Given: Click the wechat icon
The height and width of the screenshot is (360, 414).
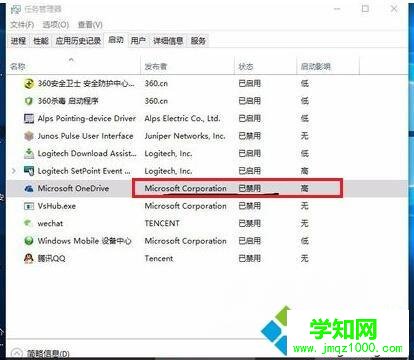Looking at the screenshot, I should click(29, 223).
